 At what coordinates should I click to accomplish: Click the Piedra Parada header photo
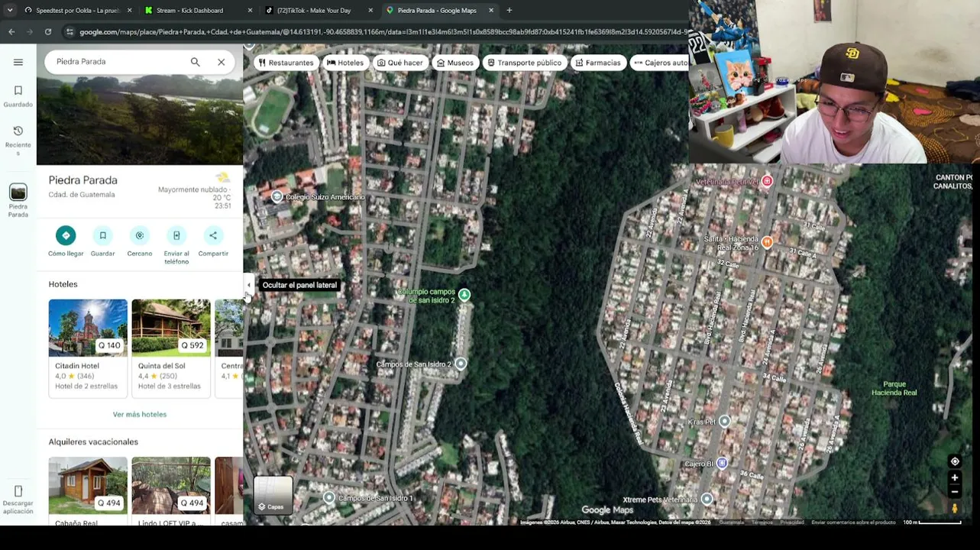(140, 119)
